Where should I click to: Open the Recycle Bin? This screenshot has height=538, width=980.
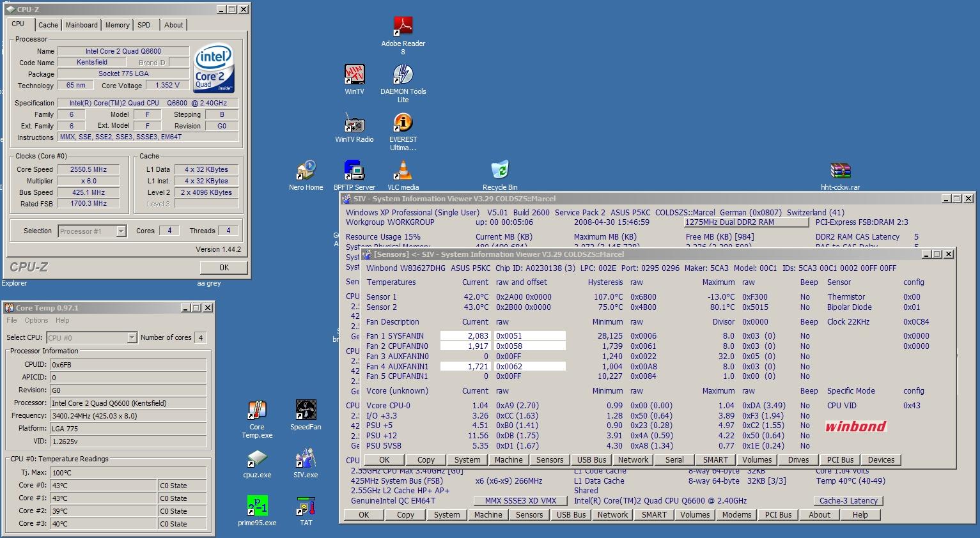(x=500, y=171)
